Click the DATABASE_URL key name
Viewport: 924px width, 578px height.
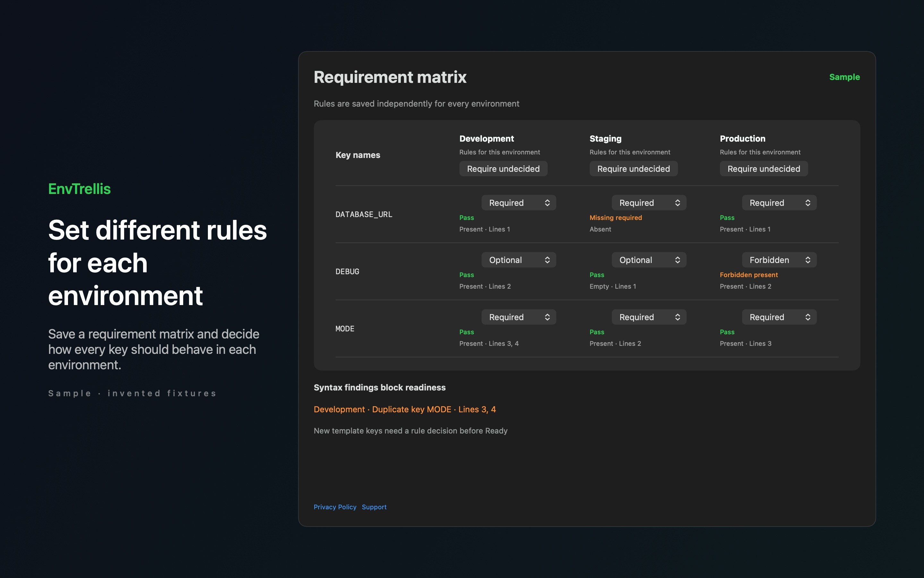[364, 215]
